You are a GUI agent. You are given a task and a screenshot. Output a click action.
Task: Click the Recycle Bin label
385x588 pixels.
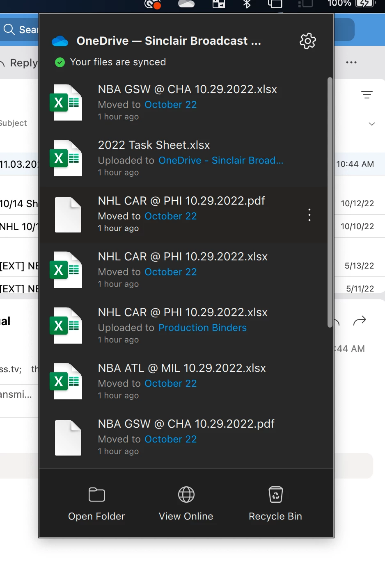click(275, 516)
